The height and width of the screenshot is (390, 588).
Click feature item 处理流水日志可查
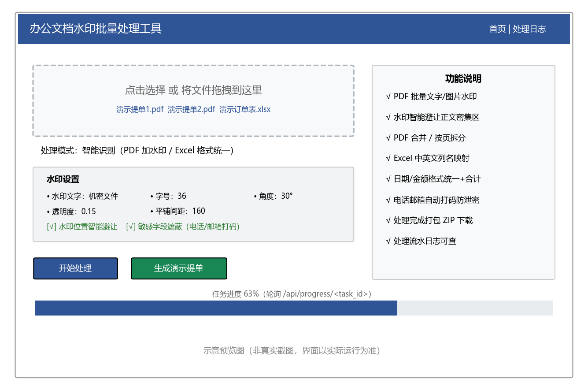[x=421, y=241]
